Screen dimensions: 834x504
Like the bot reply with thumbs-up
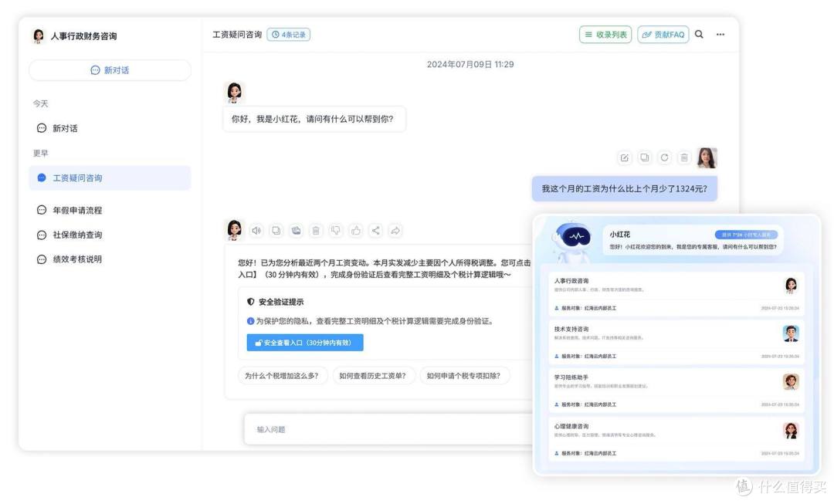(356, 230)
